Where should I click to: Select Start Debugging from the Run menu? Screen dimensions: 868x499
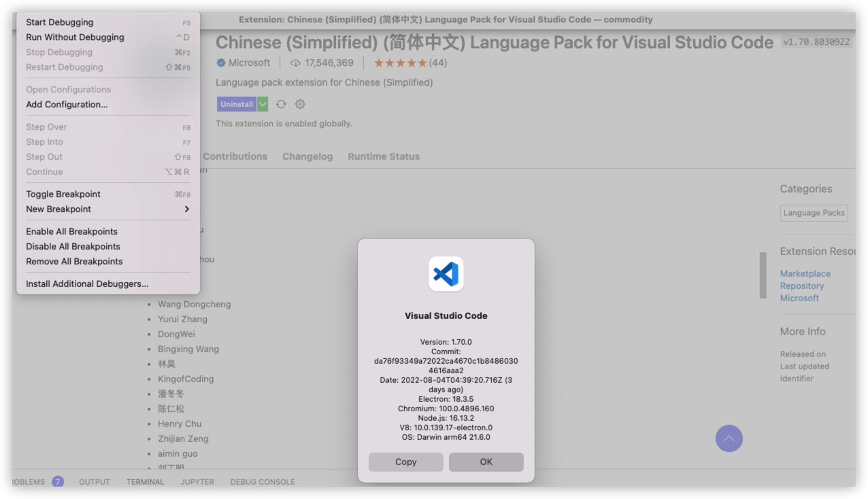click(59, 22)
